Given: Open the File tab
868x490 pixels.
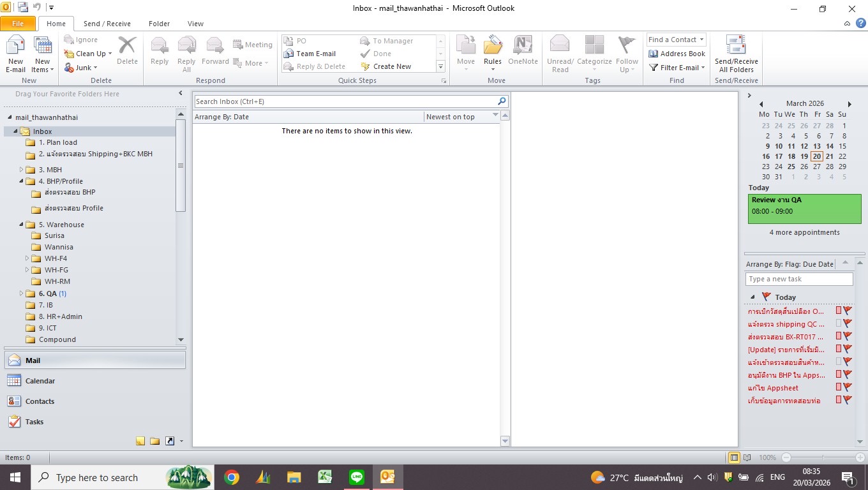Looking at the screenshot, I should (x=18, y=24).
